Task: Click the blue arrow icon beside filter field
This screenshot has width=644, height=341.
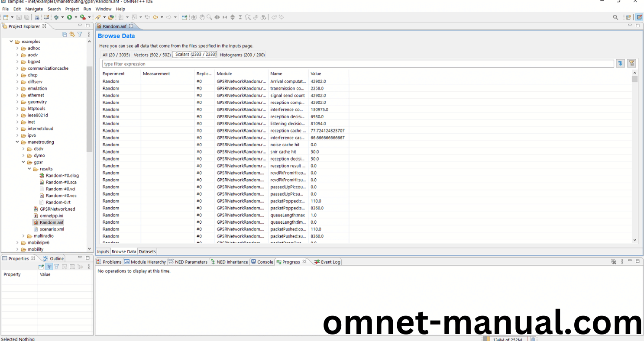Action: [621, 64]
